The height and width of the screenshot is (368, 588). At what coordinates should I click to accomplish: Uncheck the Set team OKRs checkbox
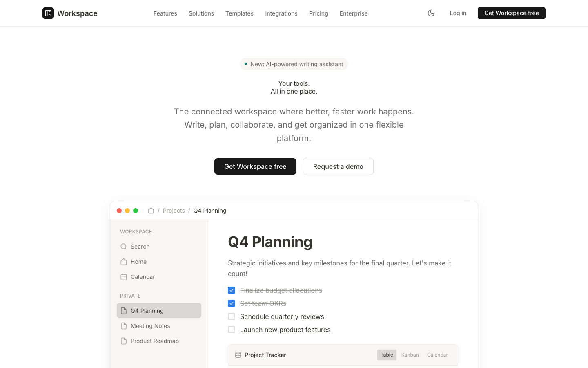pos(232,303)
